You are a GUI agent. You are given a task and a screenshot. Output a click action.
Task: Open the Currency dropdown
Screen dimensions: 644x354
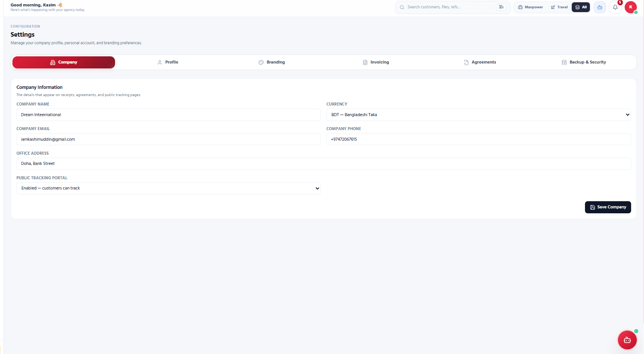(x=479, y=115)
